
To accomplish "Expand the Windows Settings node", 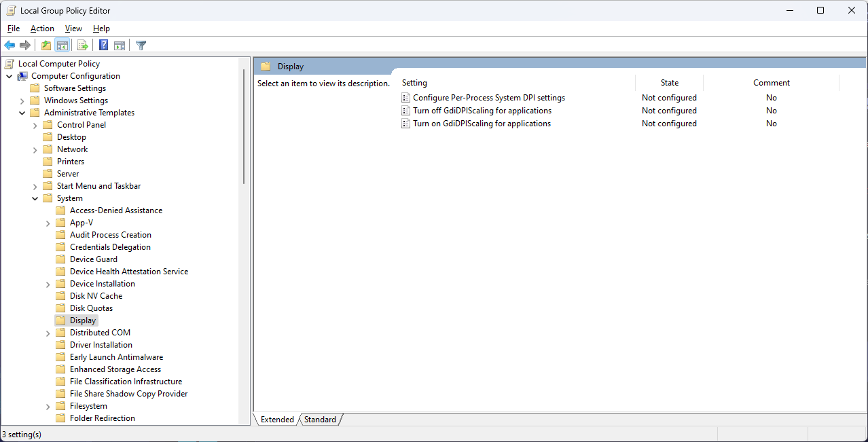I will pyautogui.click(x=22, y=100).
